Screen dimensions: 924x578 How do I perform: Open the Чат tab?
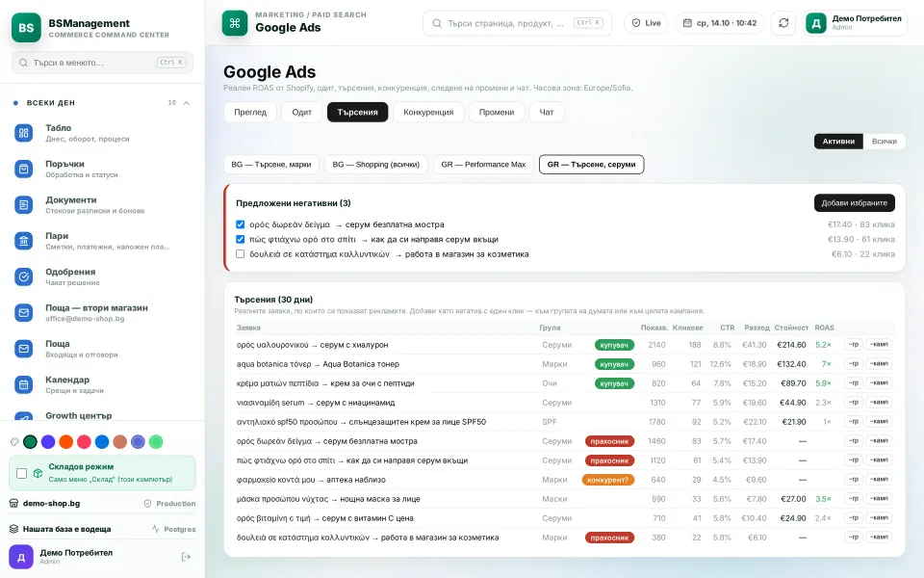(547, 112)
